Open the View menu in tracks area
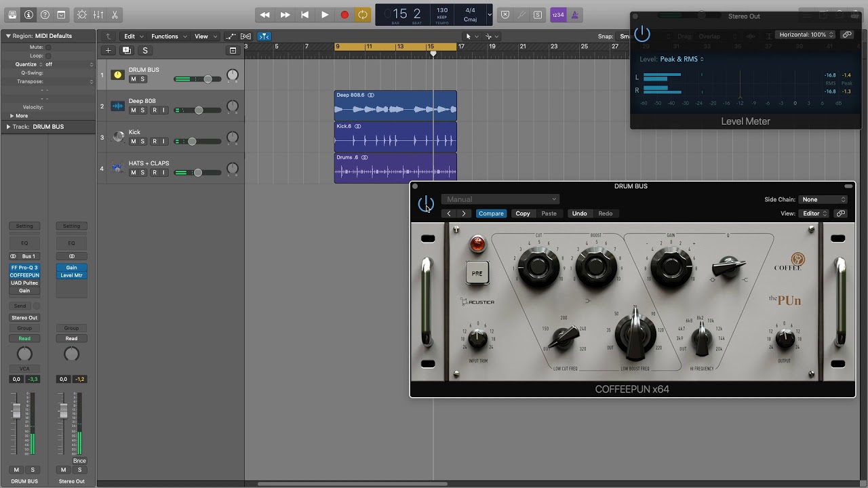The height and width of the screenshot is (488, 868). [205, 36]
